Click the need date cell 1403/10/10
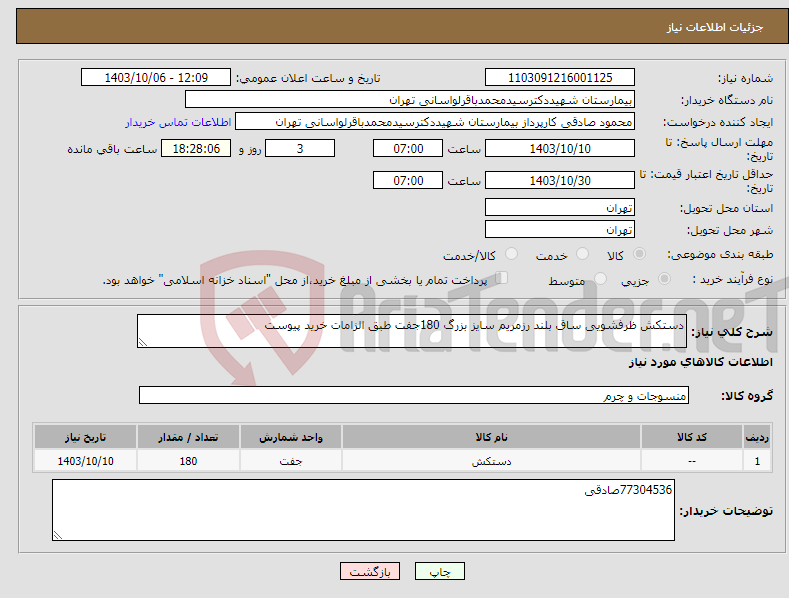The width and height of the screenshot is (789, 598). (85, 461)
